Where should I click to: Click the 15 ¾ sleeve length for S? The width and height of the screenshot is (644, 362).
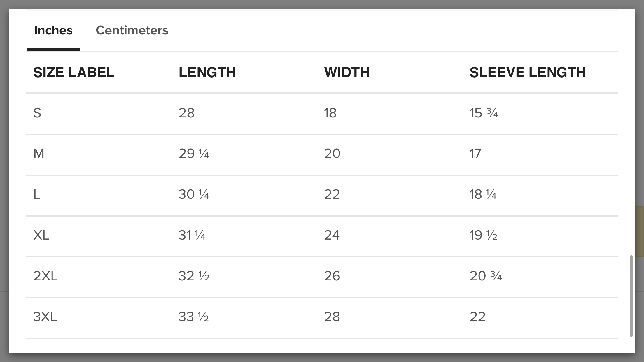[484, 113]
